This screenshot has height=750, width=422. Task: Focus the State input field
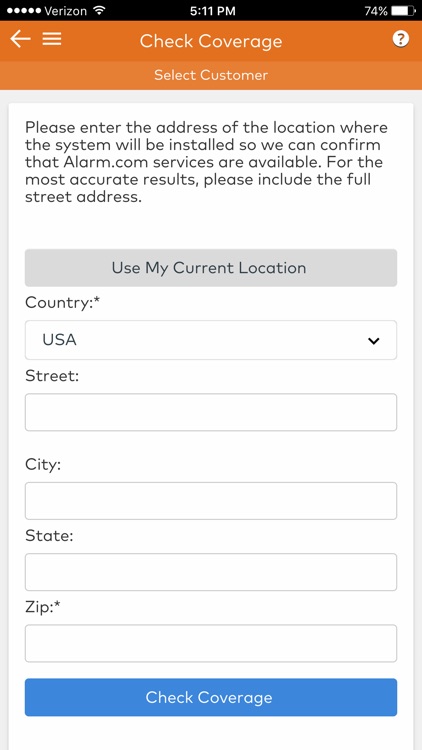211,572
